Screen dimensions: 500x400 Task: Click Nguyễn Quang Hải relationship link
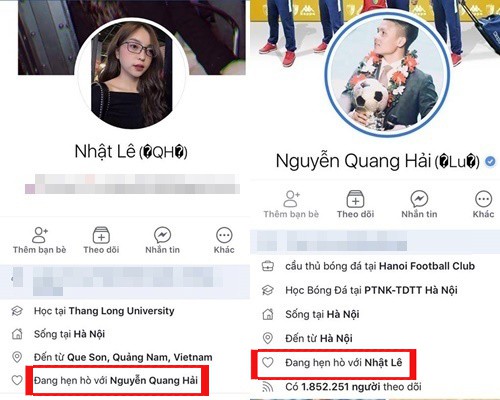point(154,380)
